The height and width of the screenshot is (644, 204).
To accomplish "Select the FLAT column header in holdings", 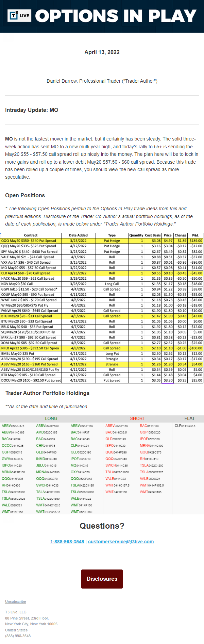I will click(x=189, y=418).
